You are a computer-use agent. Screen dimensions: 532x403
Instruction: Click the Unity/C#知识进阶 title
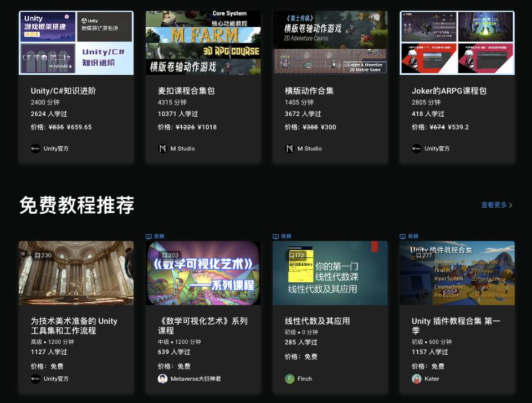63,91
